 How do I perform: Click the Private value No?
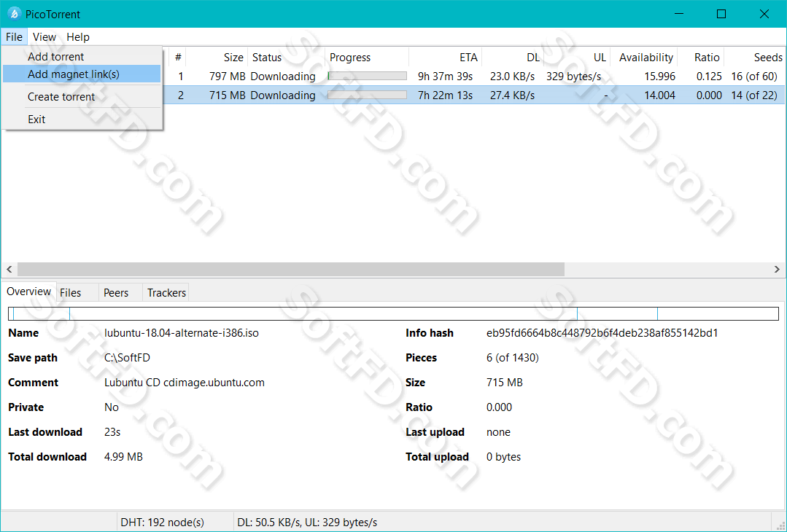[112, 407]
